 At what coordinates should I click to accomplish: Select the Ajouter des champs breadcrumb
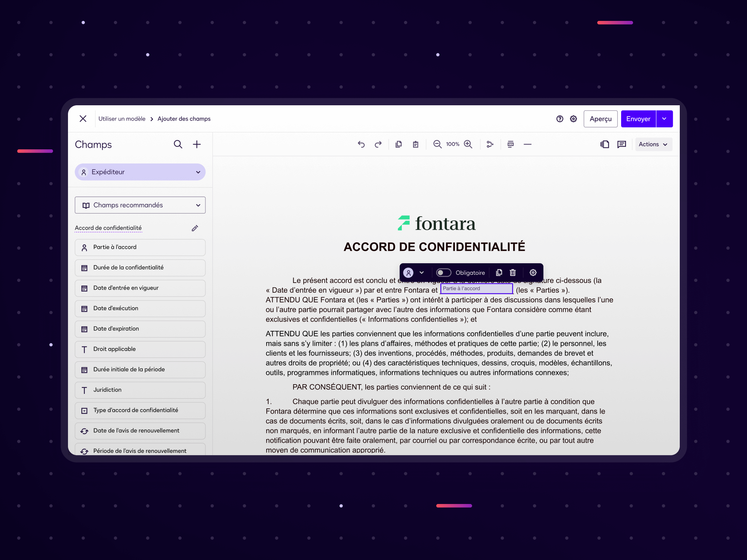click(184, 119)
